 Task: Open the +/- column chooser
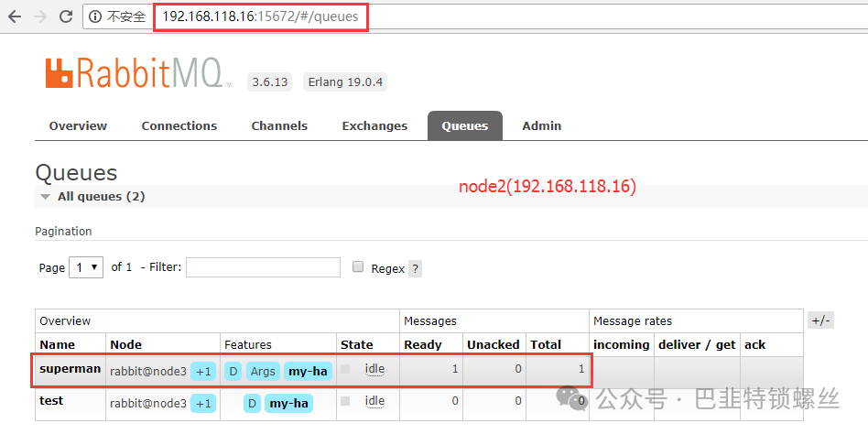coord(820,320)
